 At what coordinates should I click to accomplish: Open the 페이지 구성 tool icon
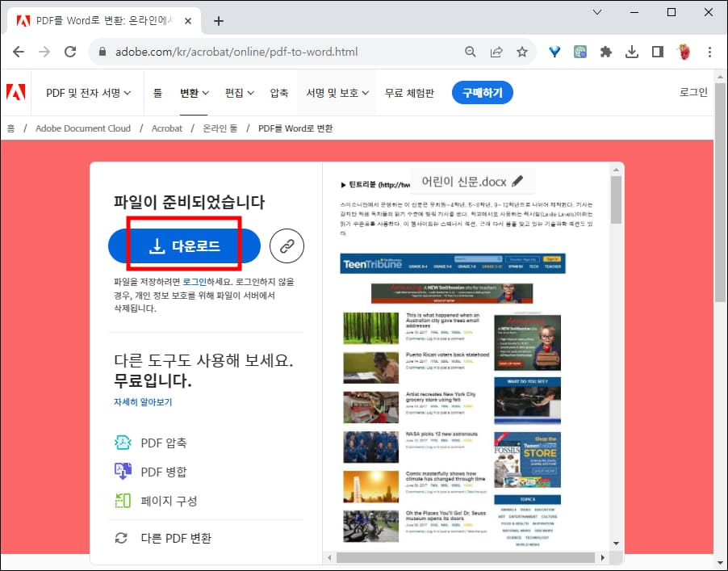[x=123, y=498]
